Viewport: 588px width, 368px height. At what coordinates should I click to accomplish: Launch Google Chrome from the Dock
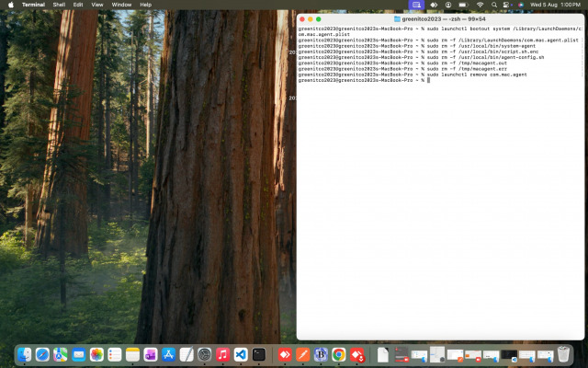click(x=339, y=354)
